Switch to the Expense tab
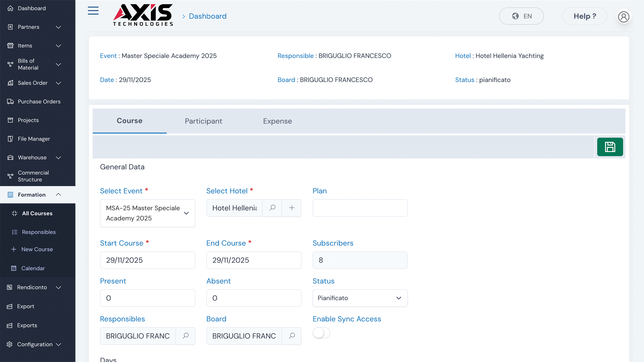The width and height of the screenshot is (644, 362). click(277, 121)
